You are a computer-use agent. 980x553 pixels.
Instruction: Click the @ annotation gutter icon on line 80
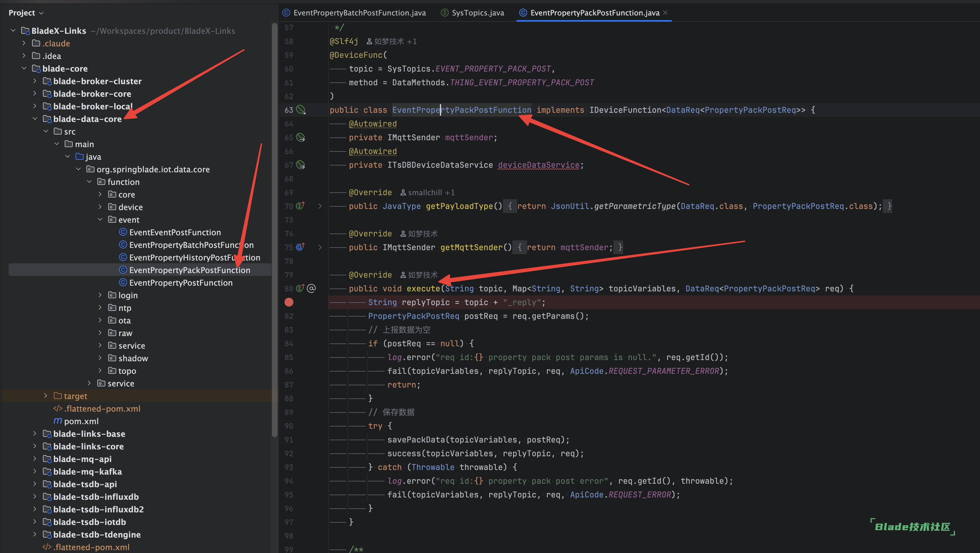point(311,288)
